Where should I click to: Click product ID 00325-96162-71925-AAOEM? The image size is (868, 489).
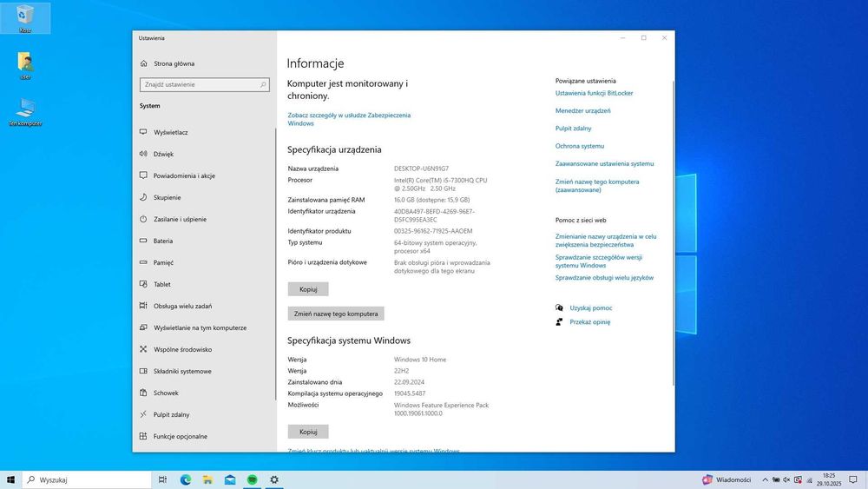tap(433, 232)
